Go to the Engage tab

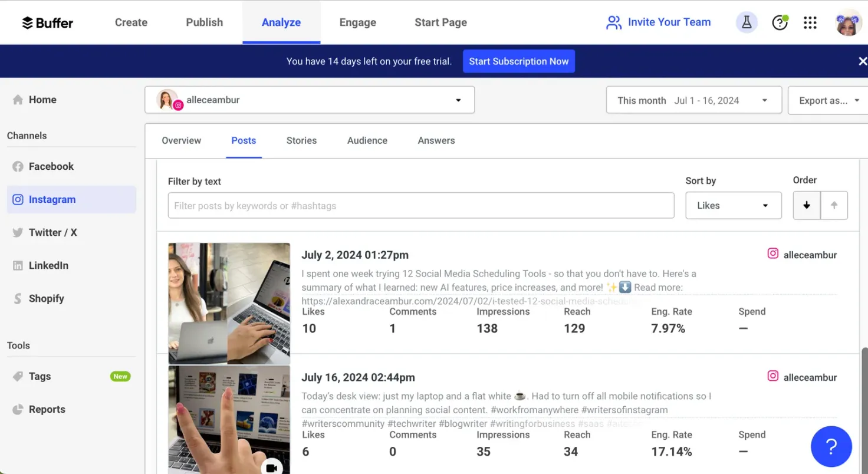tap(358, 22)
